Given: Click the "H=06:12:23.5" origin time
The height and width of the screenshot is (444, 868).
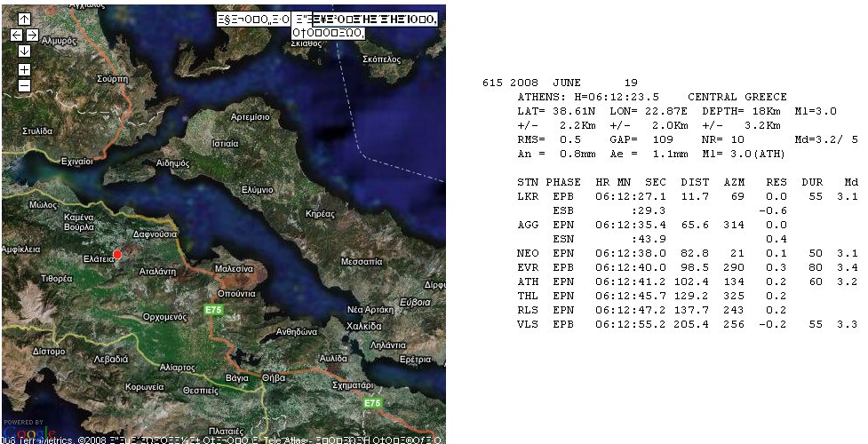Looking at the screenshot, I should [616, 97].
